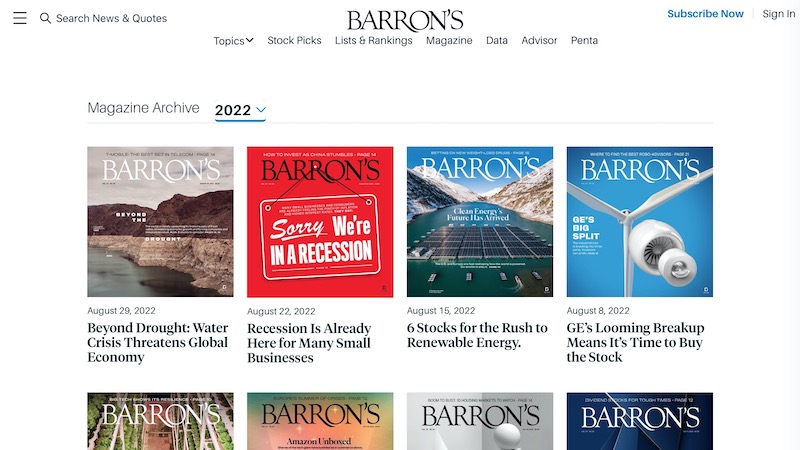This screenshot has width=800, height=450.
Task: Read 6 Stocks for the Rush to Renewable Energy
Action: click(x=477, y=335)
